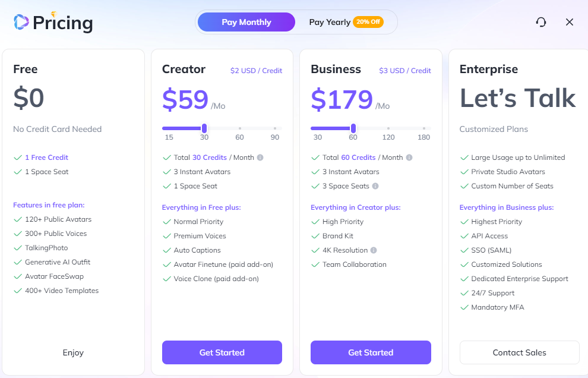Click the Pricing logo icon
Viewport: 588px width, 378px height.
(x=21, y=22)
